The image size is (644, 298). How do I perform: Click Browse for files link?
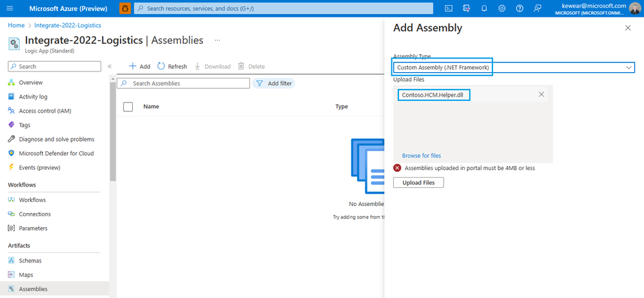[x=422, y=156]
